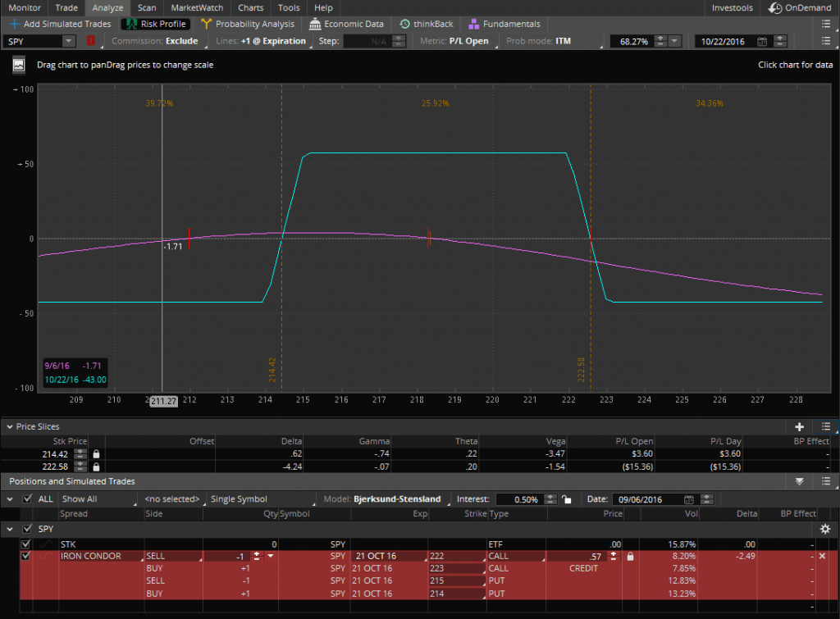Click the chart image icon
This screenshot has width=840, height=619.
click(19, 66)
